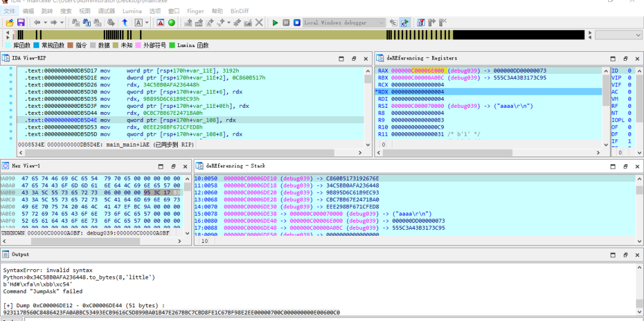The width and height of the screenshot is (644, 321).
Task: Click the open file folder icon
Action: click(10, 23)
